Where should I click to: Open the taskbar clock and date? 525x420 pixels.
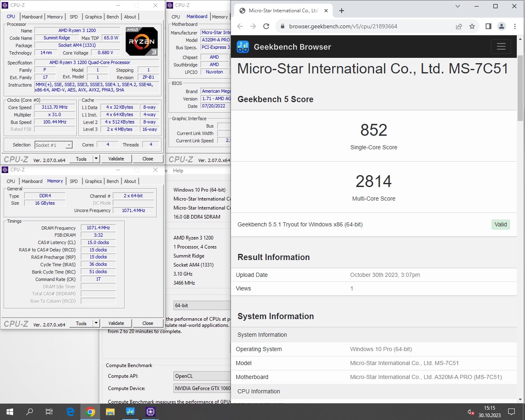coord(489,412)
